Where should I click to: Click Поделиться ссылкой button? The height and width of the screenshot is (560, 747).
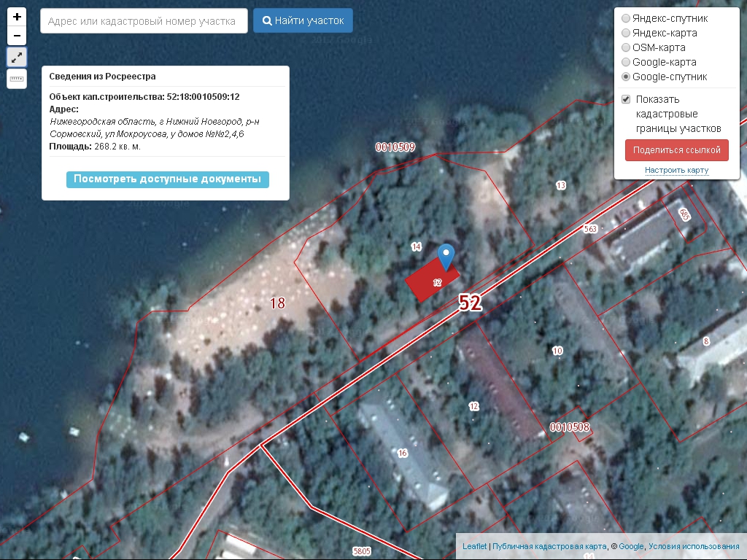click(676, 150)
